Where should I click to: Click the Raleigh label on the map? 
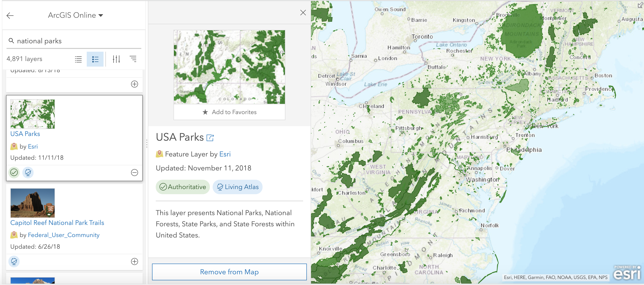443,255
